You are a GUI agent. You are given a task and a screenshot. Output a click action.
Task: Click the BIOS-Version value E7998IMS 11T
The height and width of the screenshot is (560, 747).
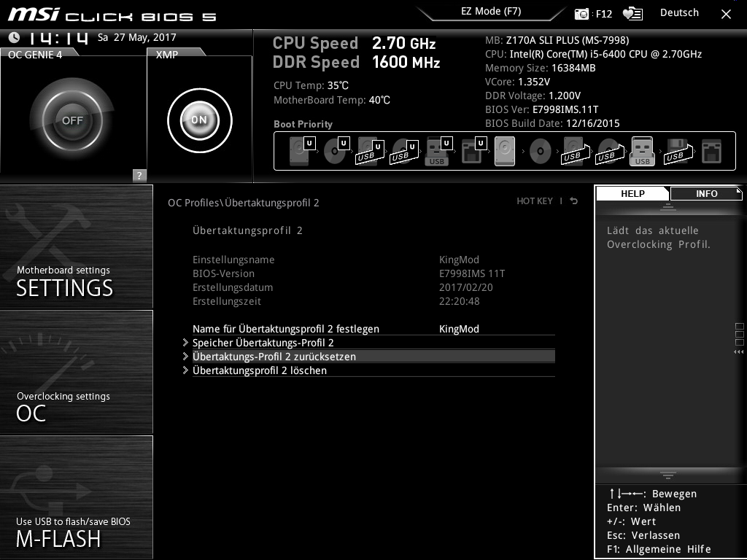tap(472, 273)
